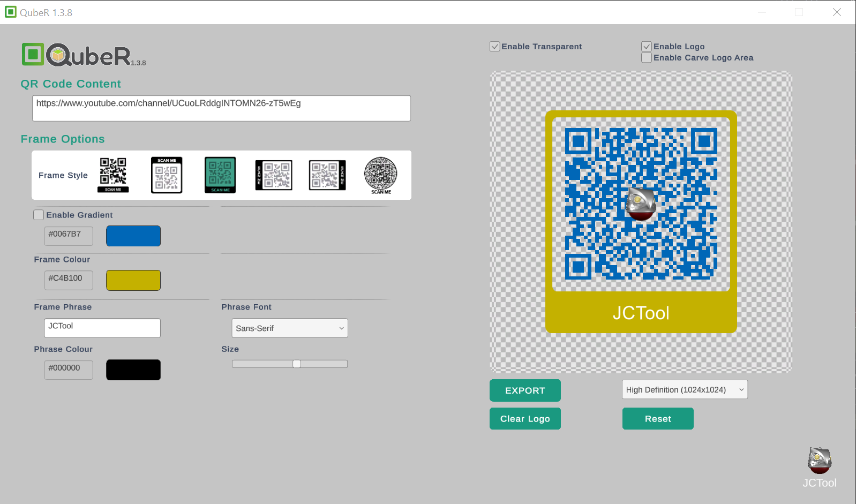Viewport: 856px width, 504px height.
Task: Click the JCTool mascot icon at bottom right
Action: point(820,461)
